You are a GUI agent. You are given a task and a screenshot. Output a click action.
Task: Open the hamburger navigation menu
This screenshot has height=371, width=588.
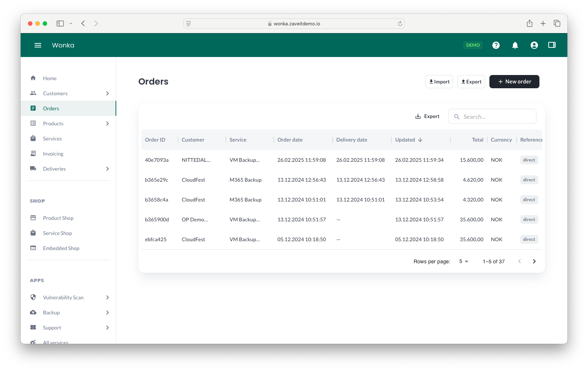tap(38, 45)
